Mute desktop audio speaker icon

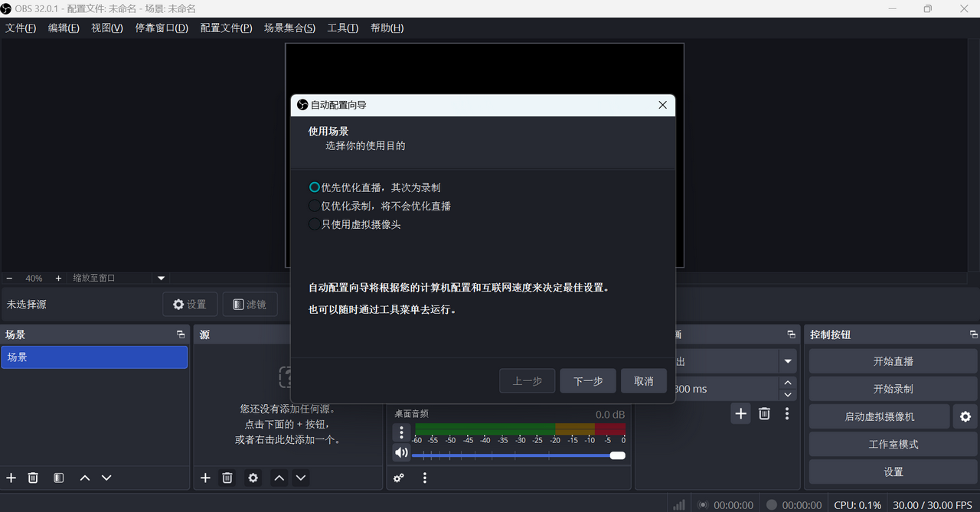401,452
